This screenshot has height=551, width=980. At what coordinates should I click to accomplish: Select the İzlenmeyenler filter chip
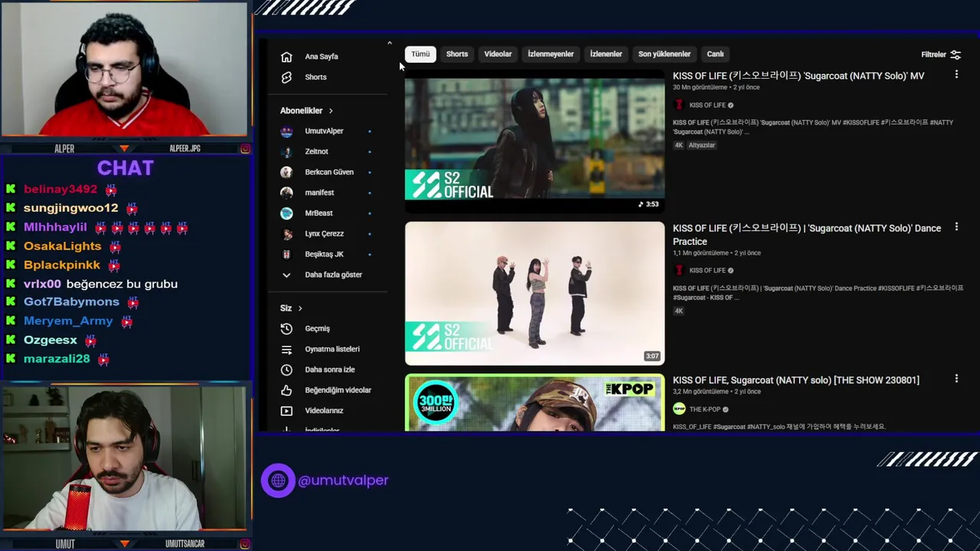pyautogui.click(x=550, y=54)
